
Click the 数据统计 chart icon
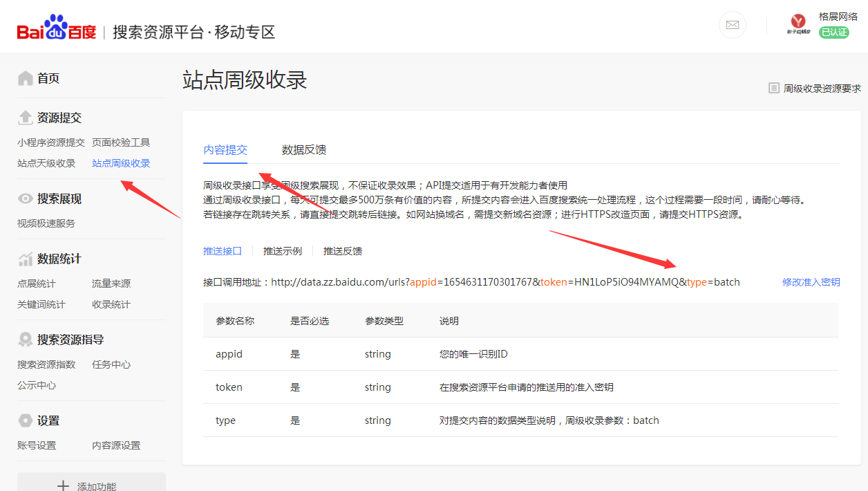pyautogui.click(x=26, y=259)
